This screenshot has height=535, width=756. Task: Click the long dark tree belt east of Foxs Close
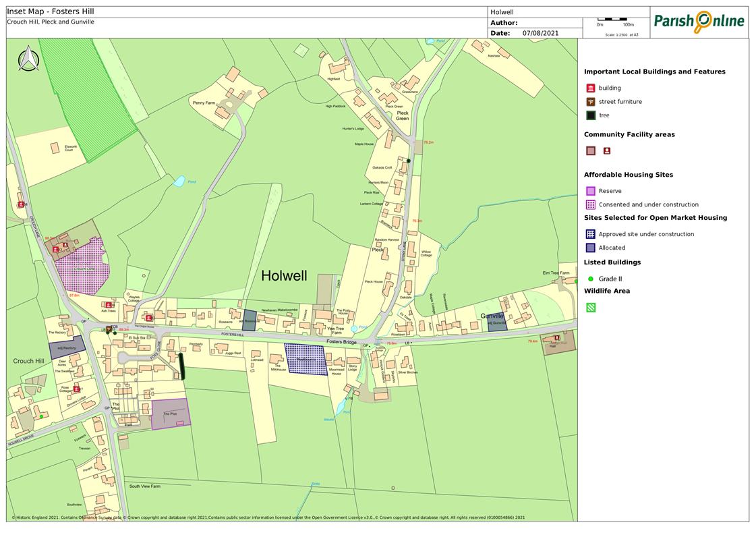(182, 366)
